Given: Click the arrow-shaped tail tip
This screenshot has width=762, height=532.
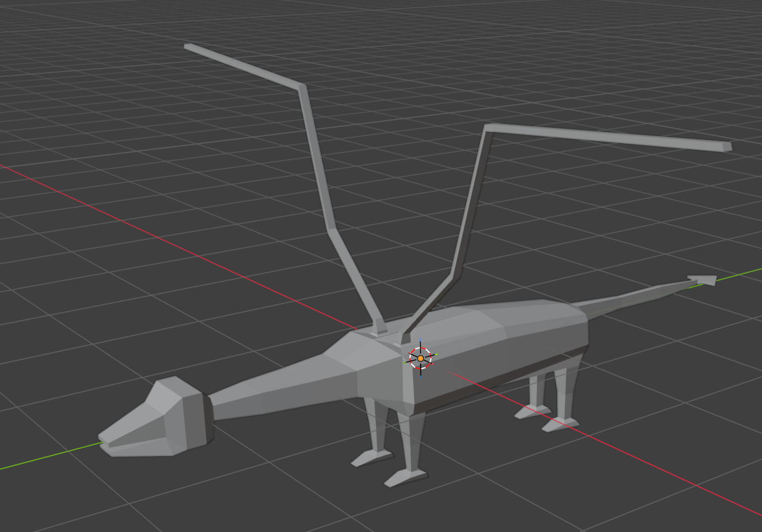Looking at the screenshot, I should (x=704, y=281).
